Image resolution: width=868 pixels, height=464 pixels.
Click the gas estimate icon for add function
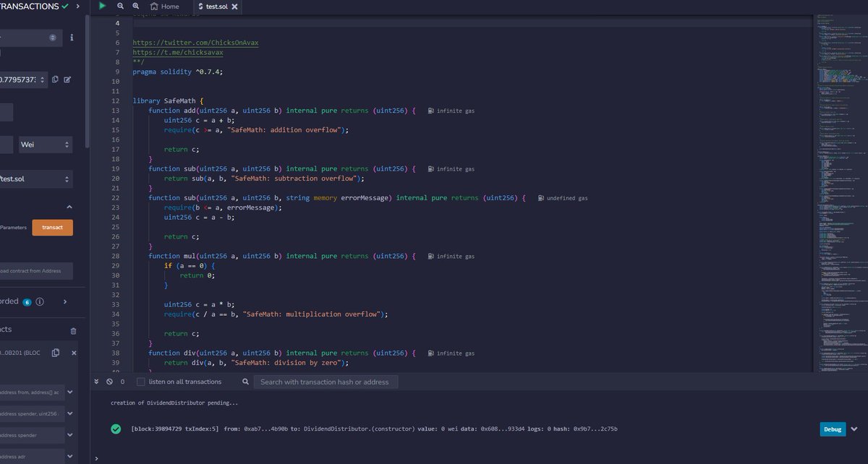(x=431, y=111)
